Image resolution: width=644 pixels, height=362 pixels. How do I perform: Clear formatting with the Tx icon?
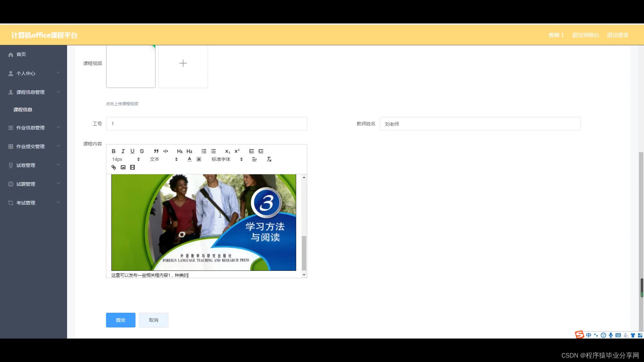click(269, 159)
